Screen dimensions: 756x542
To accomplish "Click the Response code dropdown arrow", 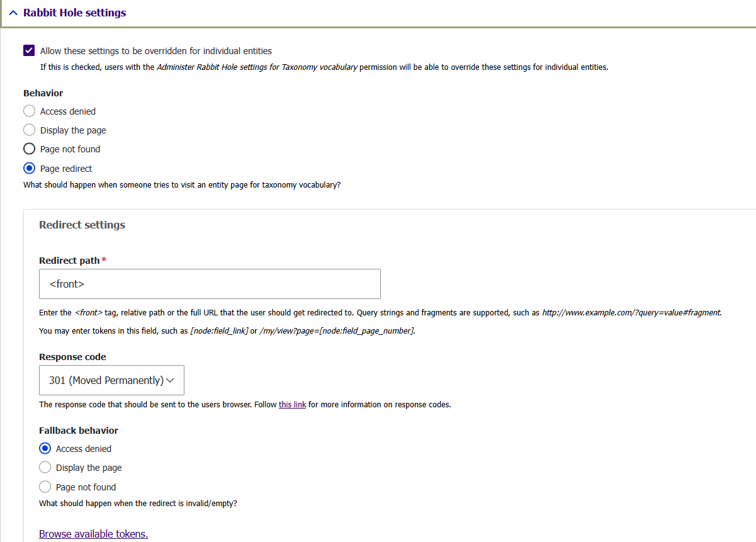I will tap(170, 380).
